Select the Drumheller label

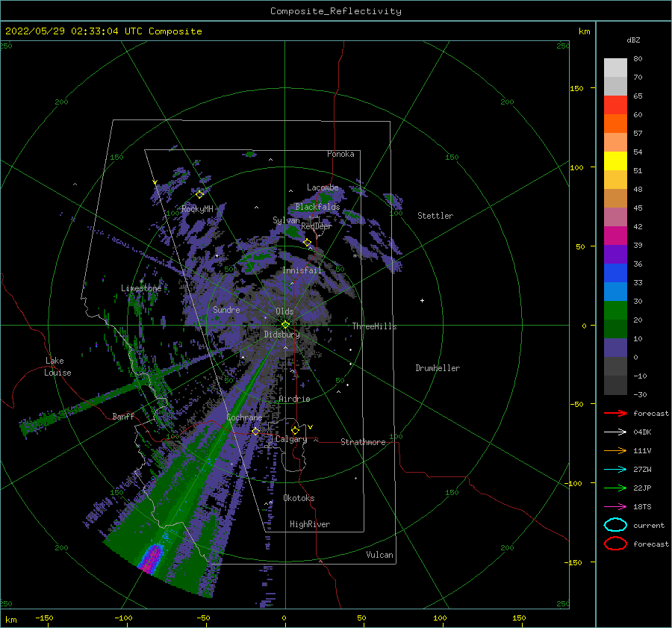coord(438,368)
